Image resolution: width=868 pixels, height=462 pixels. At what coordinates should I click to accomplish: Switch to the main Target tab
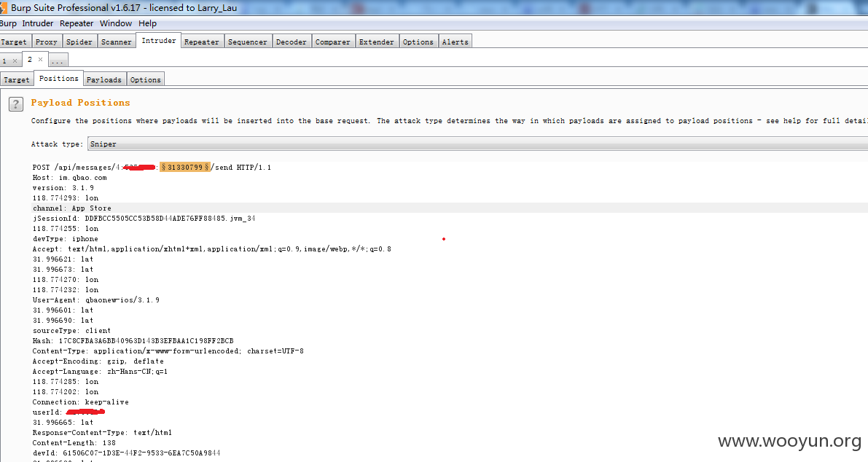coord(14,42)
